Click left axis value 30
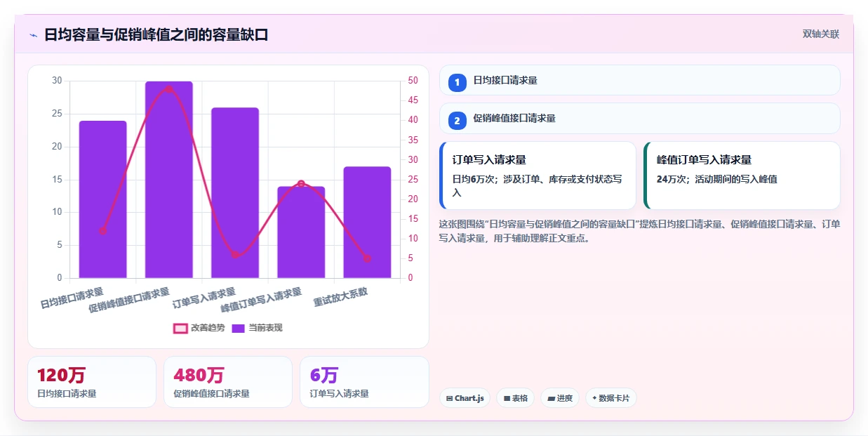Viewport: 868px width, 436px height. [57, 81]
